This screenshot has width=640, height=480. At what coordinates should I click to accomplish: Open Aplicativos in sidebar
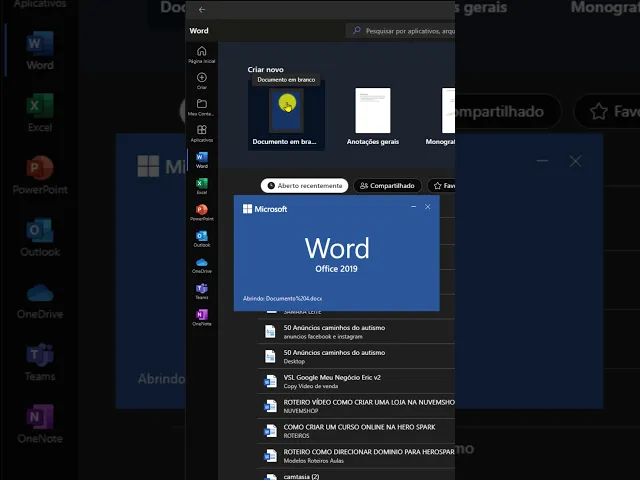pyautogui.click(x=202, y=133)
